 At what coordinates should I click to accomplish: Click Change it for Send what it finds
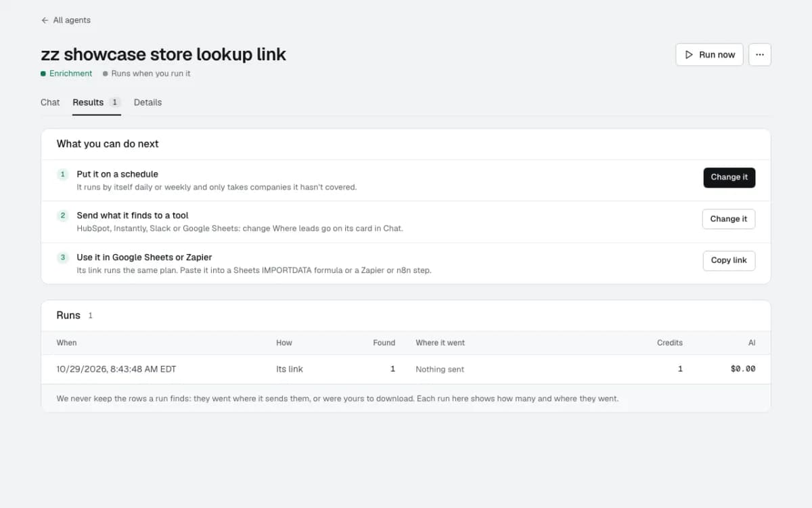(x=729, y=219)
